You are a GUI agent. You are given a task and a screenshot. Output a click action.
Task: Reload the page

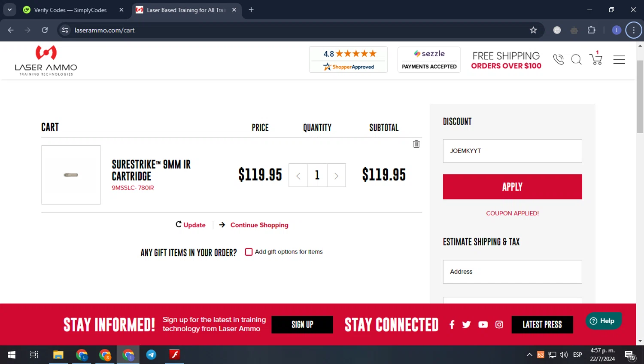[45, 30]
